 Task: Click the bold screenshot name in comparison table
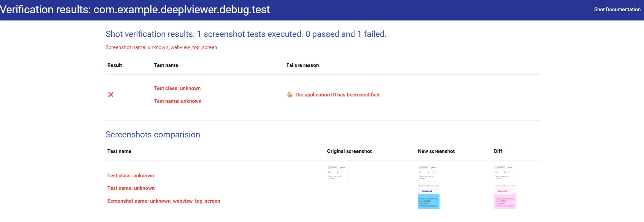click(163, 201)
